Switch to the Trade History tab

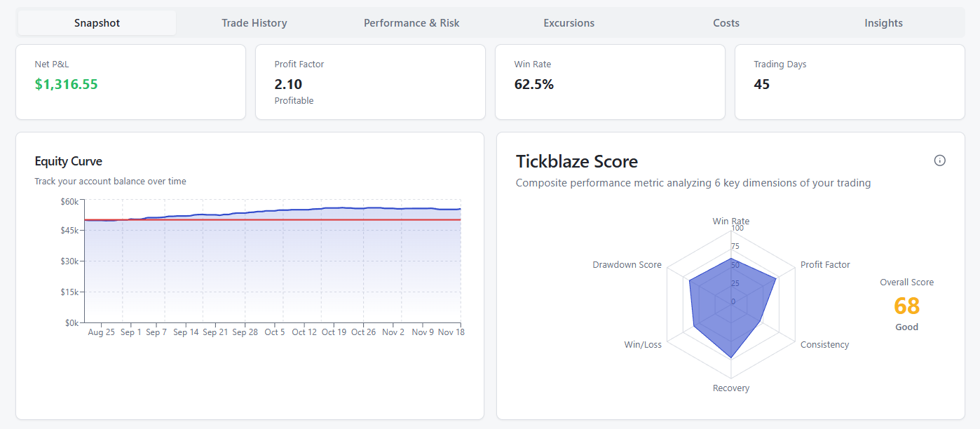254,23
